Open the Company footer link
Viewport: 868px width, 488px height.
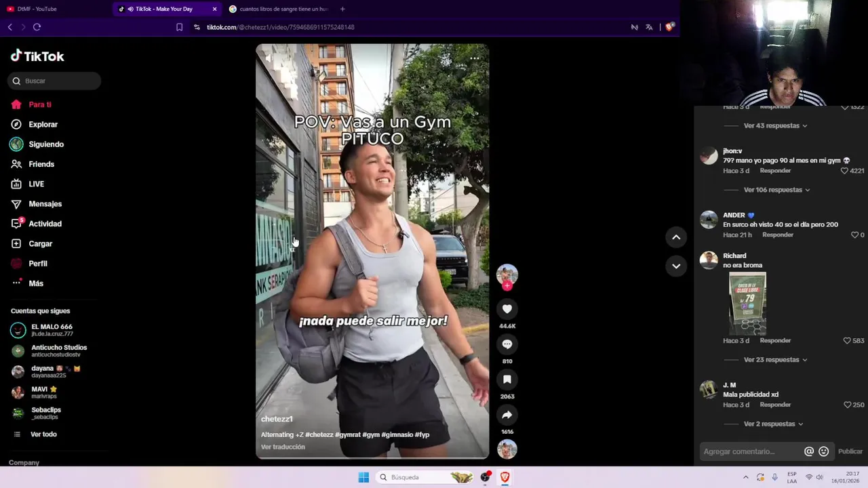tap(24, 462)
